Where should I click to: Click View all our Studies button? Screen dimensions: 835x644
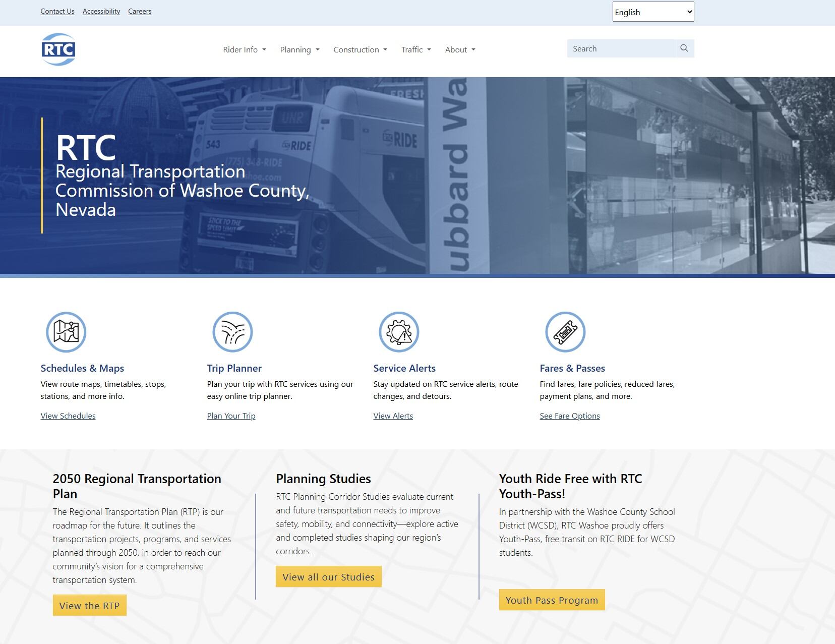click(329, 577)
